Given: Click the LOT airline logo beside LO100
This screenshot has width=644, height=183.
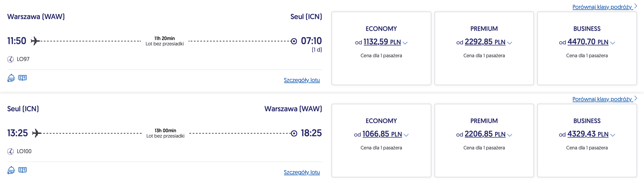Looking at the screenshot, I should pyautogui.click(x=10, y=152).
